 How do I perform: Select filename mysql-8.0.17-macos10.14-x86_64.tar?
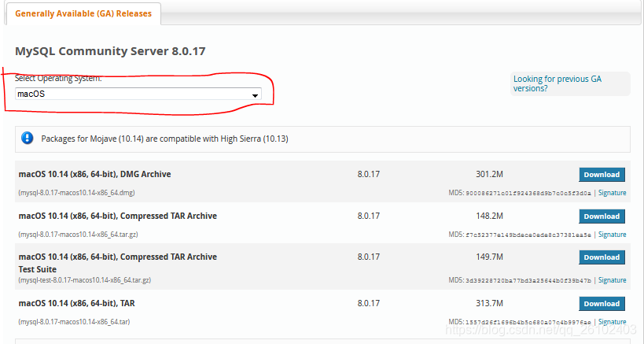(x=74, y=322)
